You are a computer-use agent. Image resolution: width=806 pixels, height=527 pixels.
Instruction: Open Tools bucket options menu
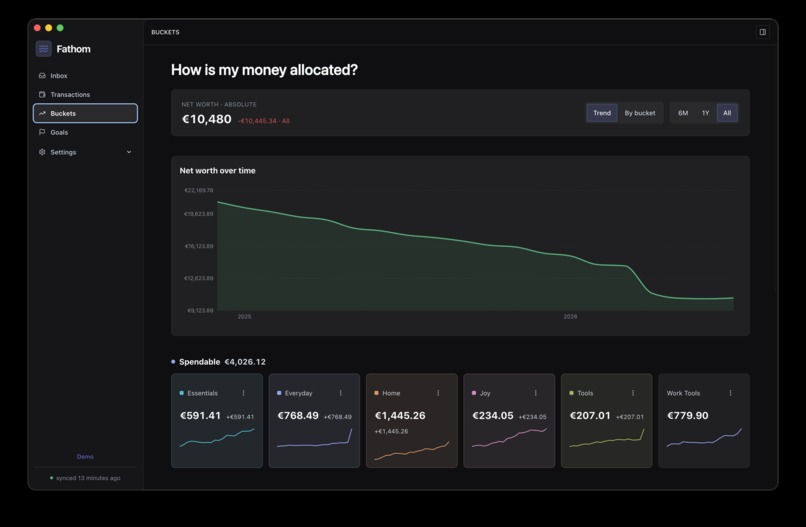coord(633,393)
